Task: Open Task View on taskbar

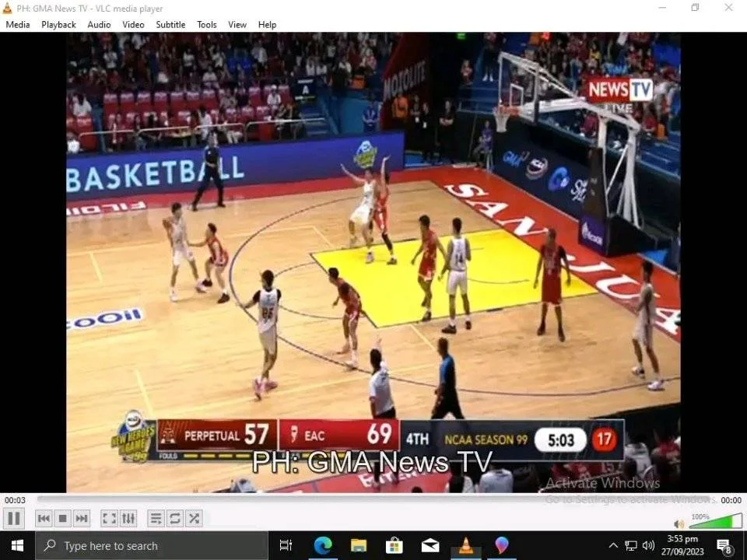Action: [286, 546]
